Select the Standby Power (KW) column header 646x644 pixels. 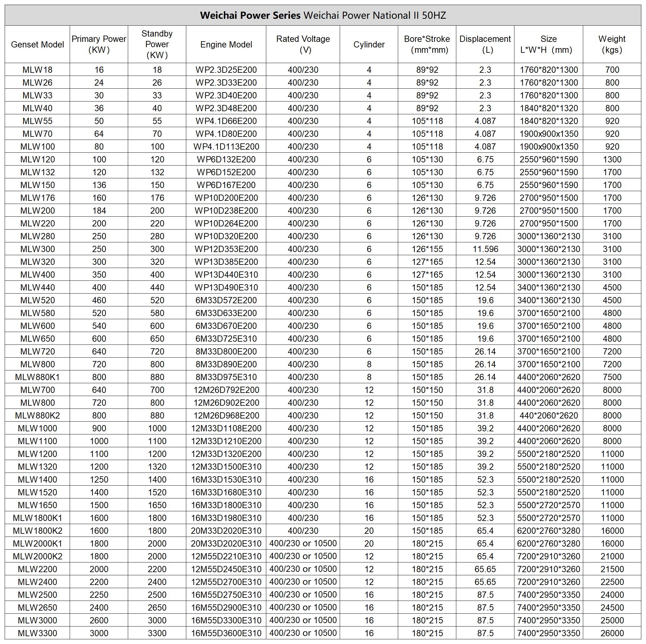[x=157, y=44]
